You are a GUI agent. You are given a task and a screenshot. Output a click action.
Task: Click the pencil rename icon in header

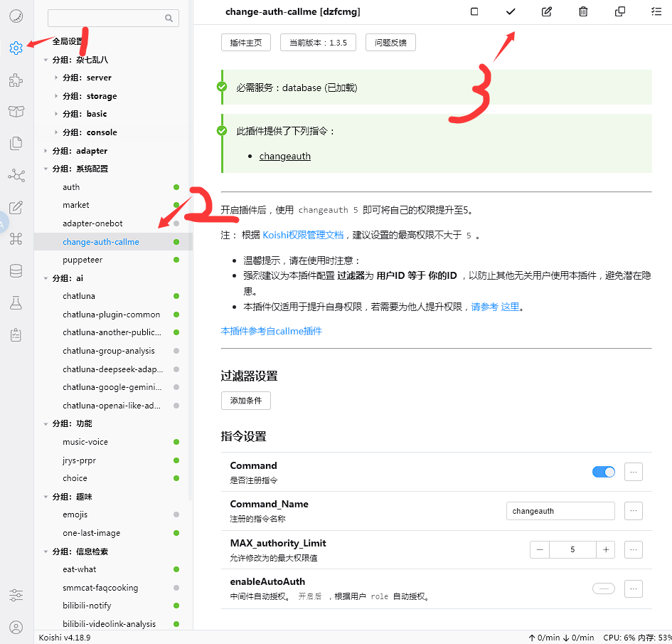tap(547, 11)
